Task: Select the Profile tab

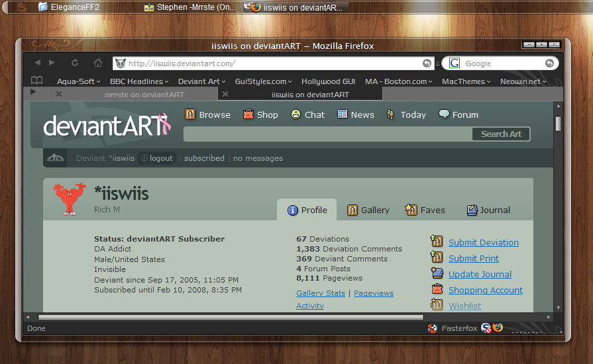Action: tap(307, 210)
